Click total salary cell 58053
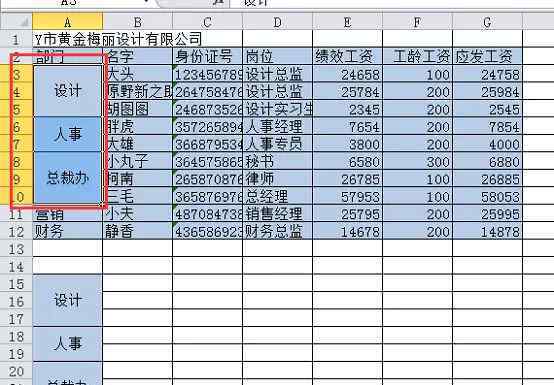This screenshot has width=554, height=385. (x=487, y=196)
